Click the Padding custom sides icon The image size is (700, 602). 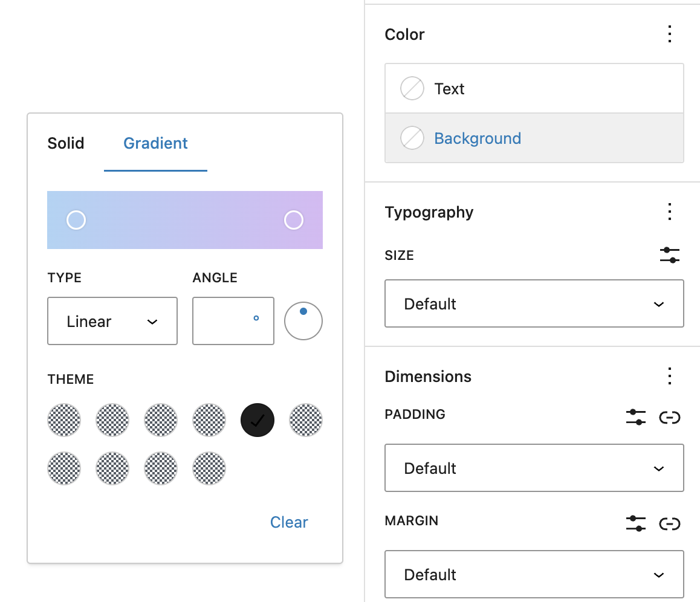pos(635,417)
